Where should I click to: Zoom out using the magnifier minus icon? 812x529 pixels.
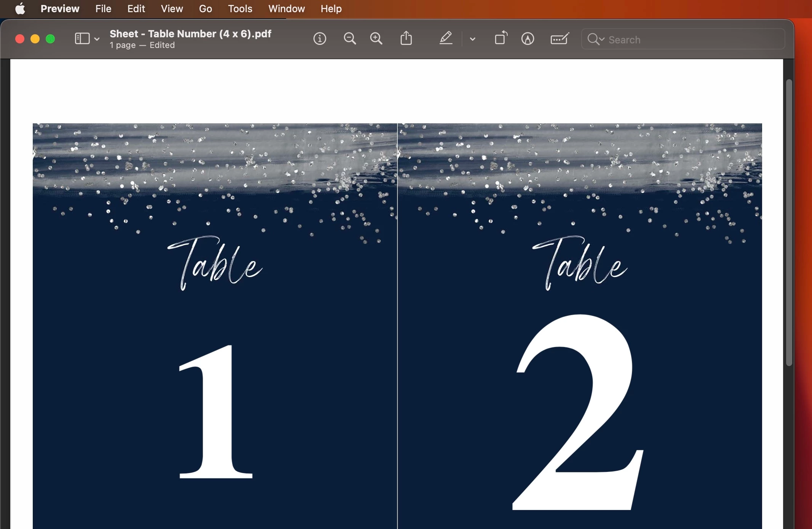[350, 39]
